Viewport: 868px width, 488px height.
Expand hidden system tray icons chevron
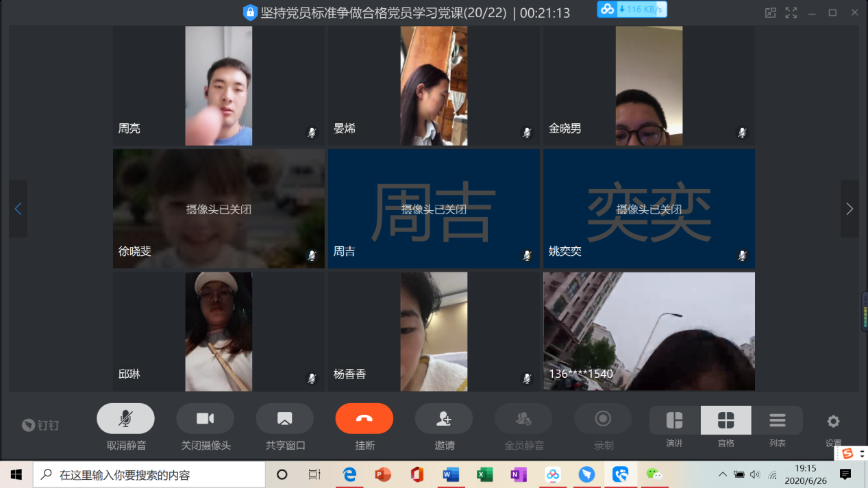[722, 474]
